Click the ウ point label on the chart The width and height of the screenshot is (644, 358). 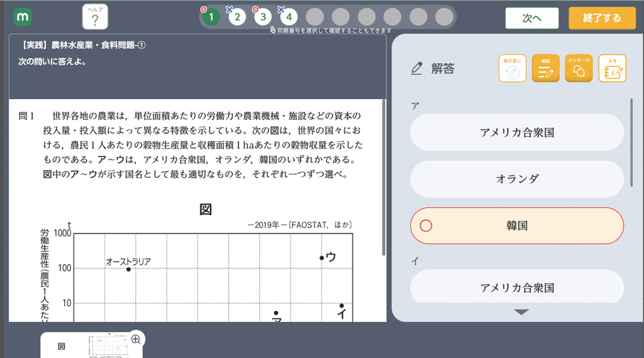tap(331, 257)
